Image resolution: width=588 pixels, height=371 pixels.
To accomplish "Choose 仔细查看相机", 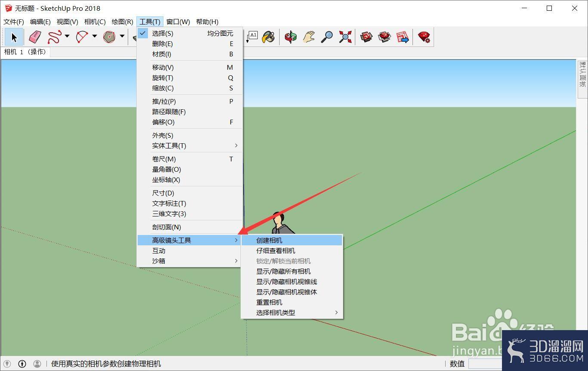I will [292, 250].
